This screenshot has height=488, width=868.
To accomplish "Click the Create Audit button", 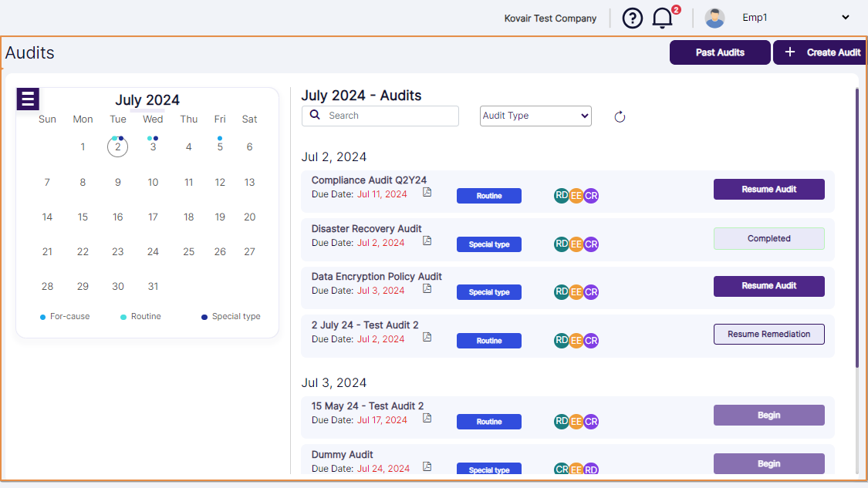I will (x=820, y=52).
